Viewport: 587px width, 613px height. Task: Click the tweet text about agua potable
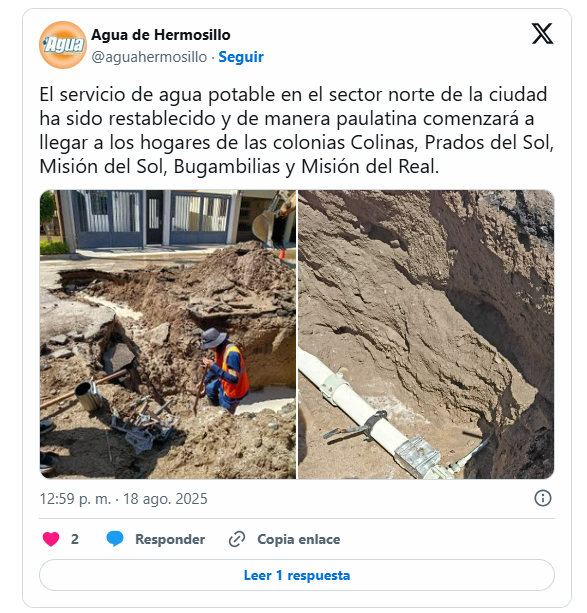click(296, 131)
